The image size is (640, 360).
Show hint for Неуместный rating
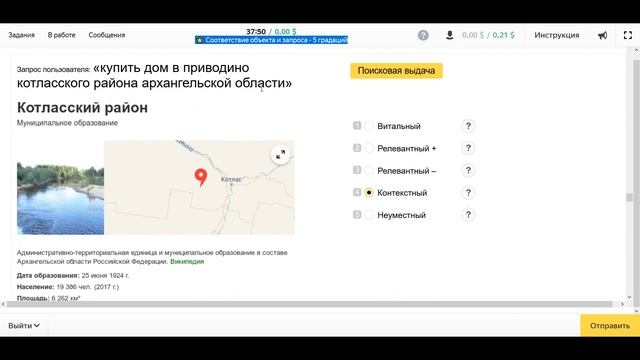468,215
